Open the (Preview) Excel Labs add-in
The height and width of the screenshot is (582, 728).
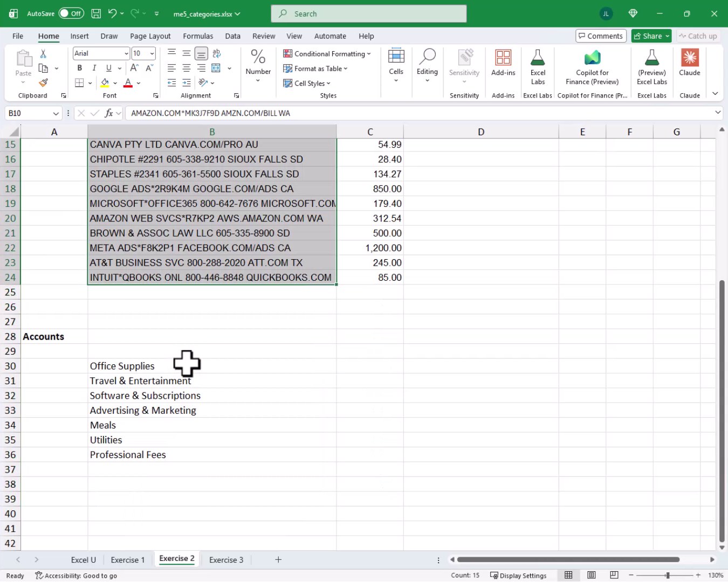tap(652, 67)
